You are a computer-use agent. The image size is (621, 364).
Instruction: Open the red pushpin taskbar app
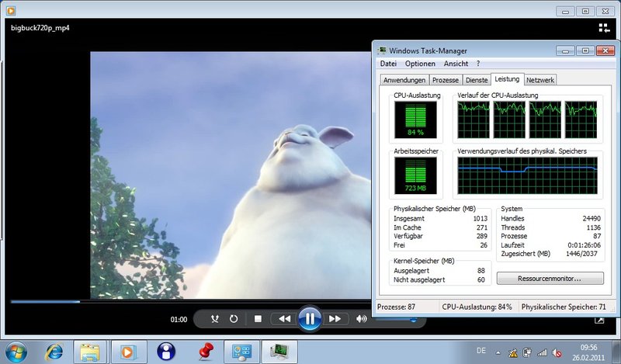[205, 352]
